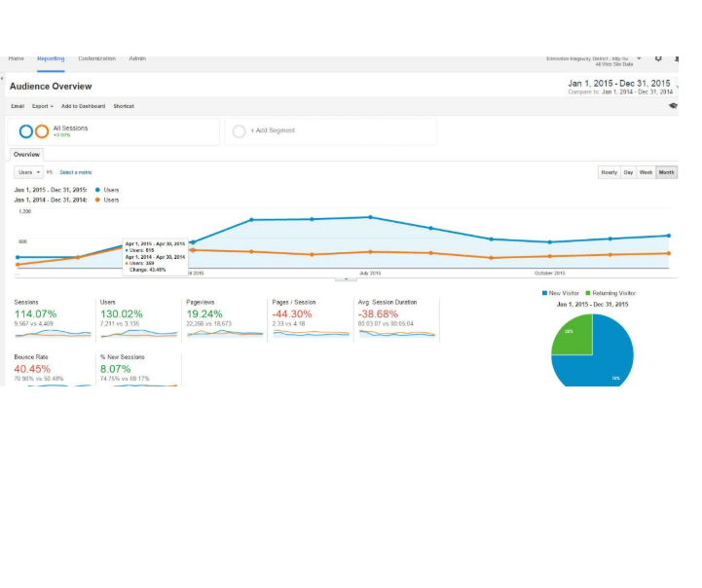Click the All Sessions segment circles
Image resolution: width=702 pixels, height=588 pixels.
[34, 131]
